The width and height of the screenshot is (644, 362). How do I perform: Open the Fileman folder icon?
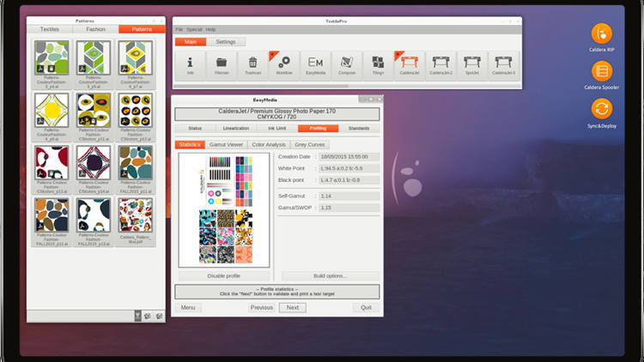pyautogui.click(x=222, y=64)
